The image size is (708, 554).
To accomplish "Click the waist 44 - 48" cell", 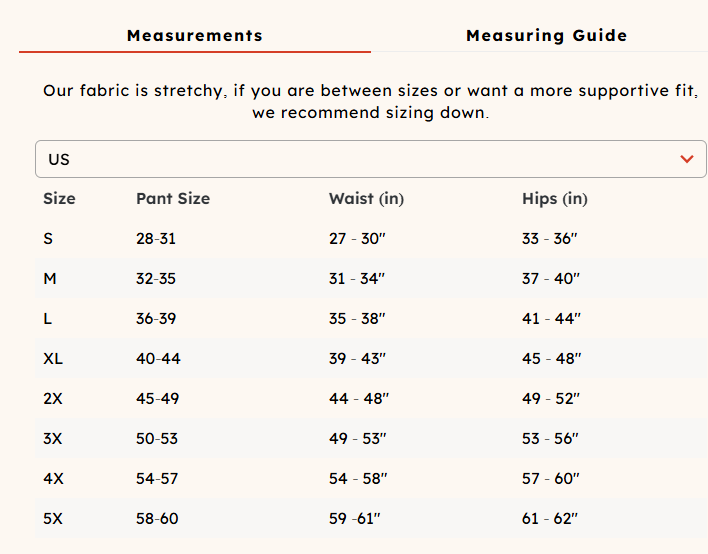I will pyautogui.click(x=357, y=399).
